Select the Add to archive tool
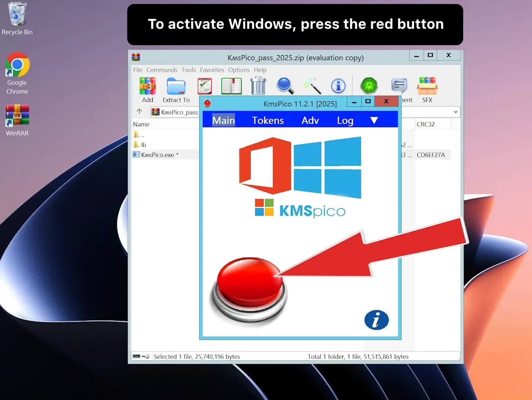 pos(147,86)
